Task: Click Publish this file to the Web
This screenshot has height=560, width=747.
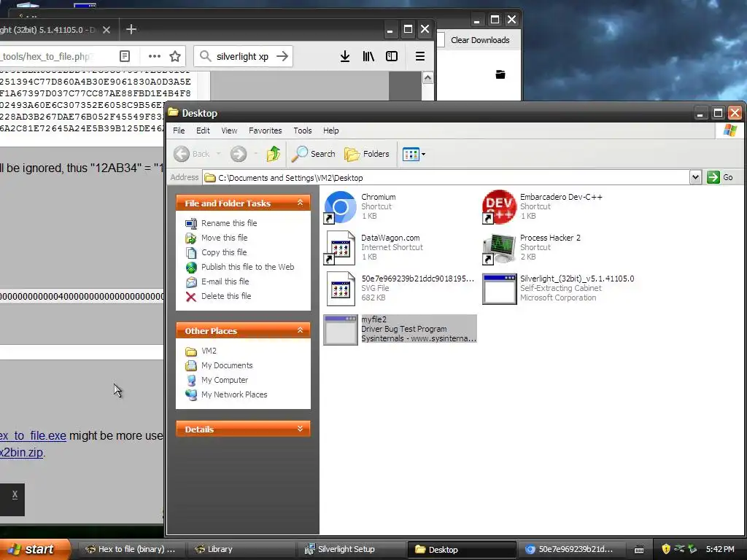Action: [x=247, y=267]
